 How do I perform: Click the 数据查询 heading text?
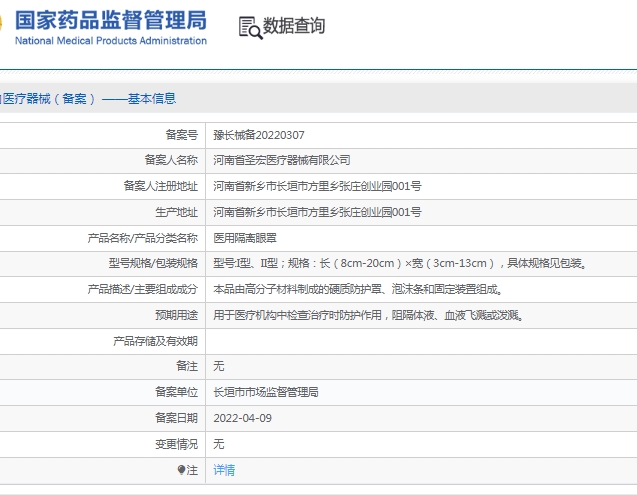pos(294,26)
